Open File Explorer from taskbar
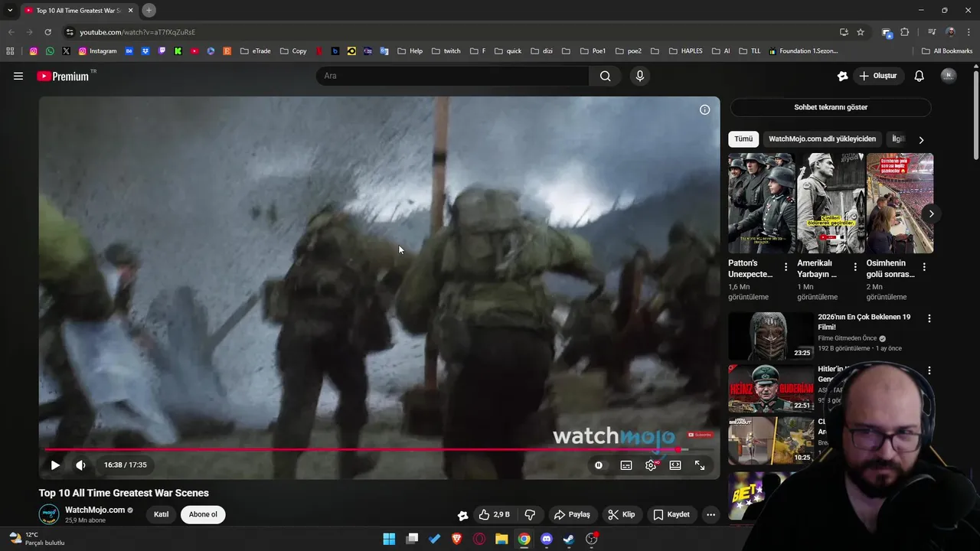Viewport: 980px width, 551px height. pos(501,539)
